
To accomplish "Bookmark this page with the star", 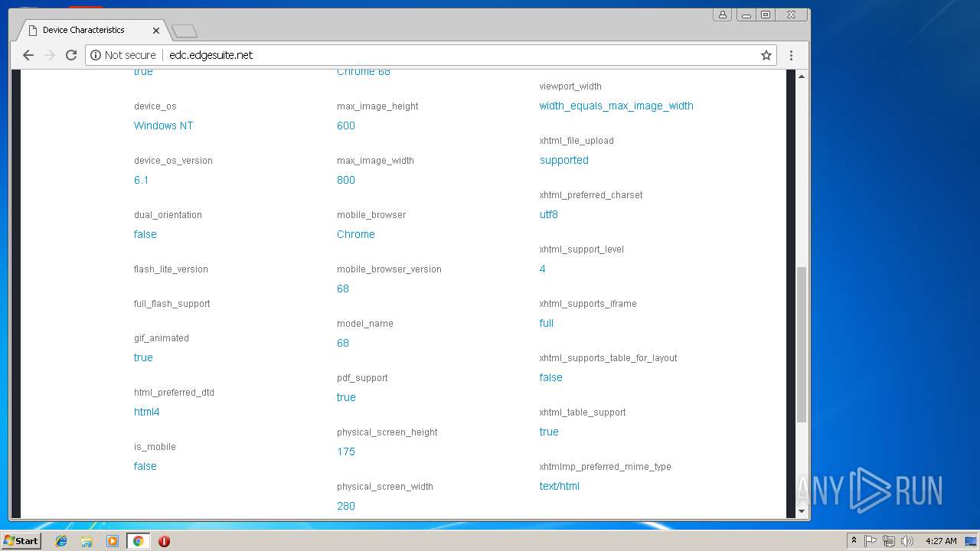I will [766, 55].
